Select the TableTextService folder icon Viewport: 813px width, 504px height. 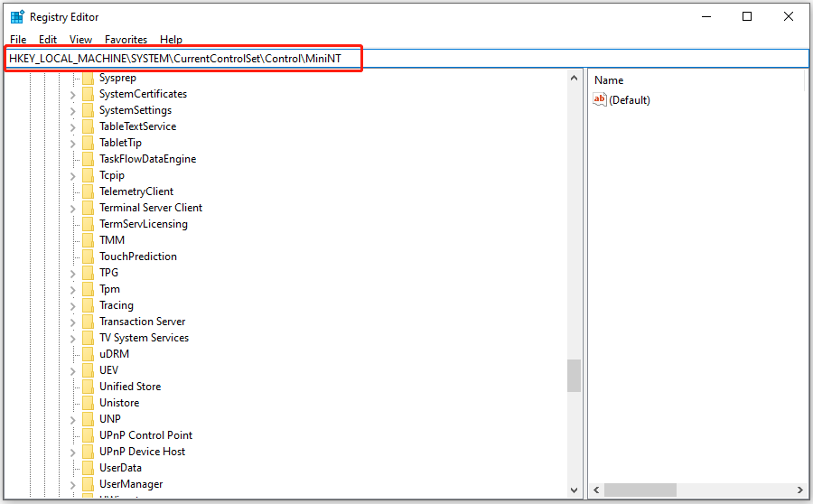point(89,126)
